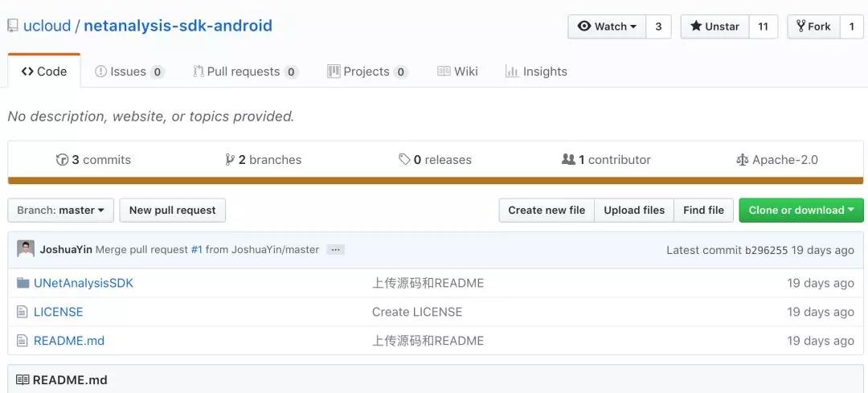The width and height of the screenshot is (868, 393).
Task: Click the Insights graph icon
Action: [x=511, y=72]
